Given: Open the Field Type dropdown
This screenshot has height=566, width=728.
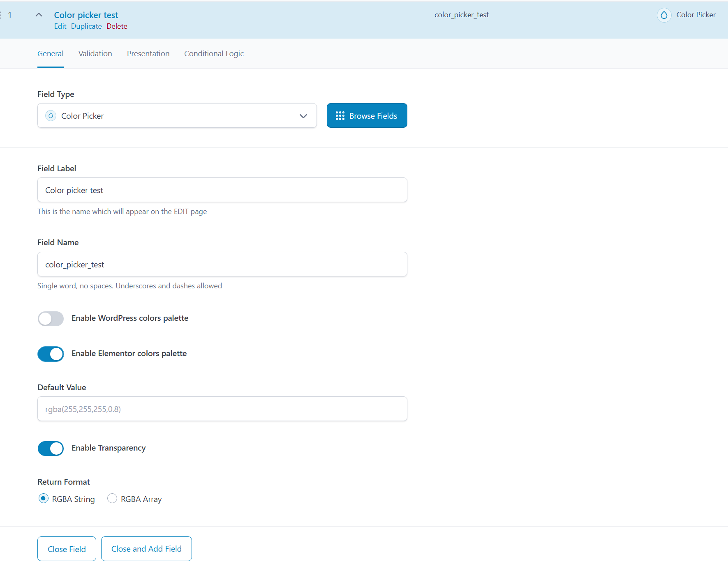Looking at the screenshot, I should coord(177,115).
